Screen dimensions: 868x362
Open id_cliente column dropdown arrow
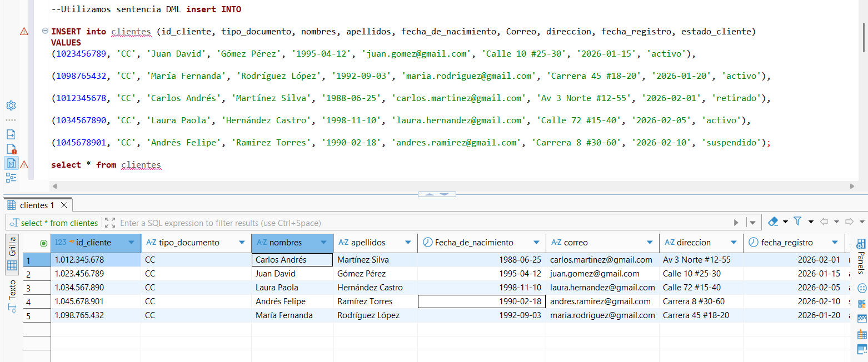point(131,243)
